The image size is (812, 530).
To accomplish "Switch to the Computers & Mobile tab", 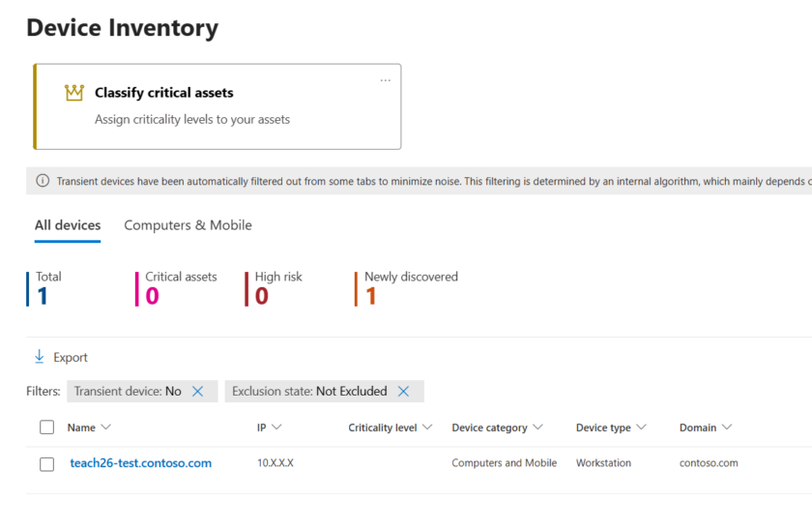I will [x=188, y=225].
